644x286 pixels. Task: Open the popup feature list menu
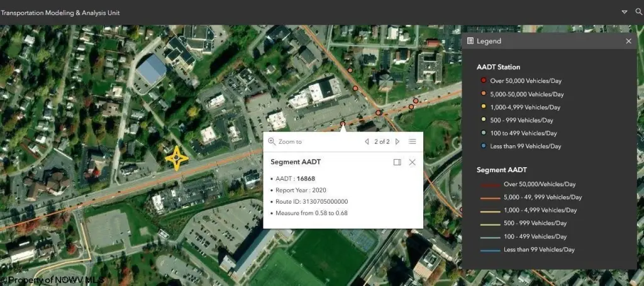click(x=413, y=142)
